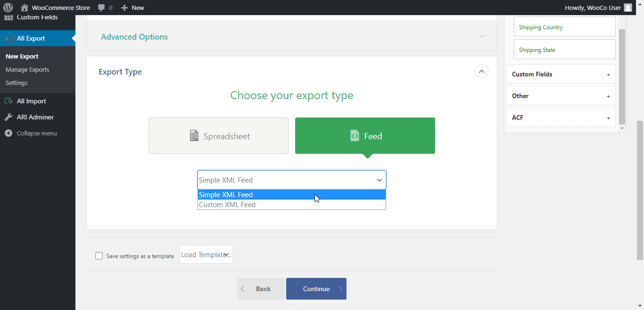Click Howdy, WooCo User

[x=593, y=8]
